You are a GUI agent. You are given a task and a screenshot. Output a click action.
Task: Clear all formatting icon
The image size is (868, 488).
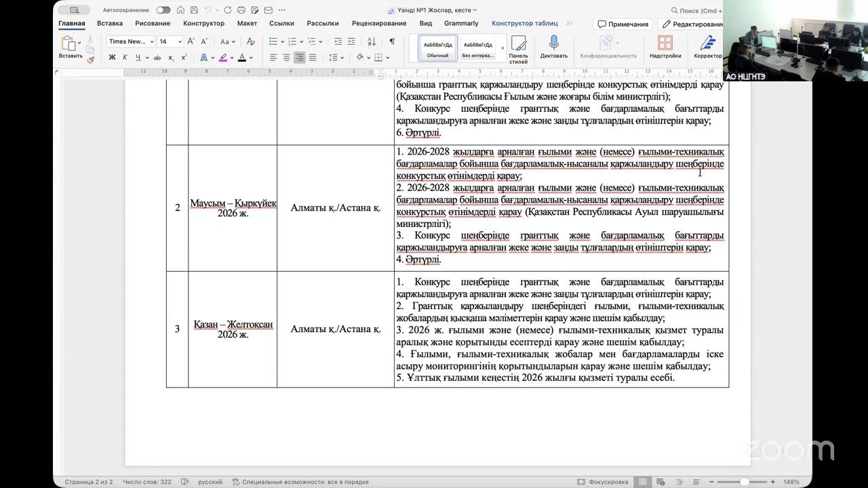(x=250, y=41)
